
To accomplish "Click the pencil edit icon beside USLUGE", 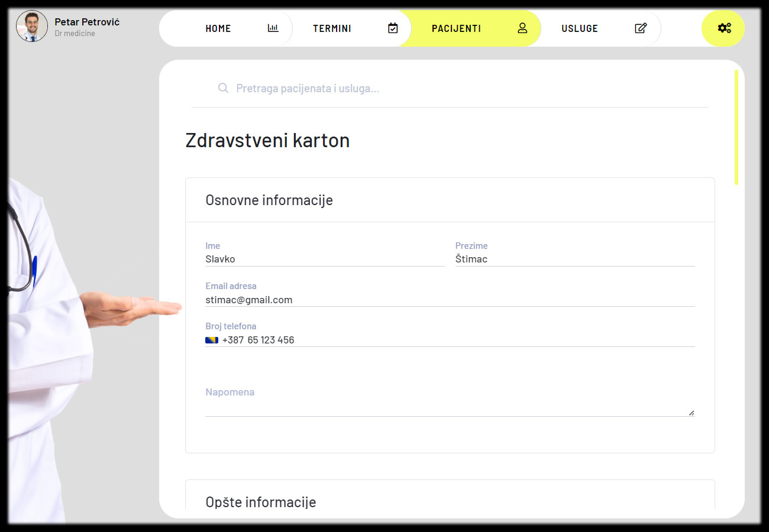I will [x=641, y=28].
